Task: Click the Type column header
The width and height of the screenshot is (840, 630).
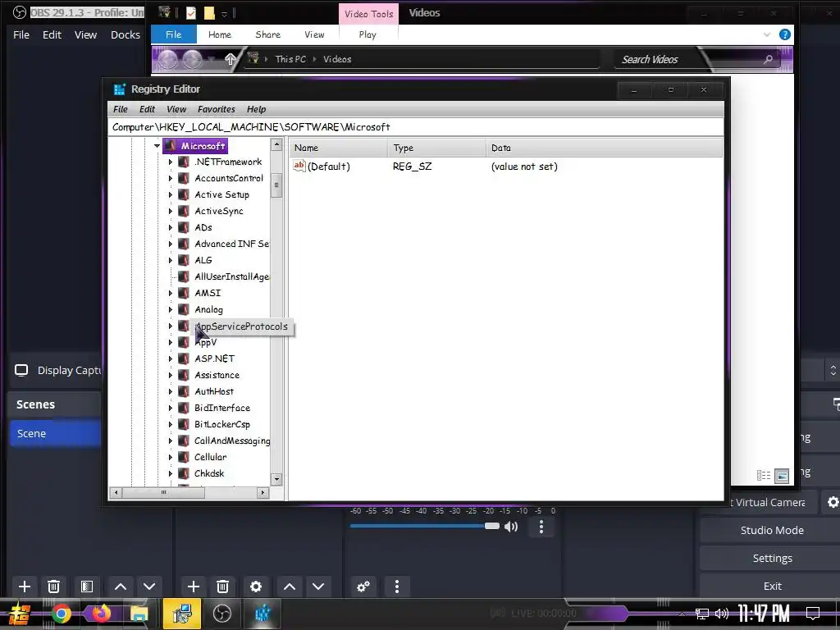Action: click(436, 148)
